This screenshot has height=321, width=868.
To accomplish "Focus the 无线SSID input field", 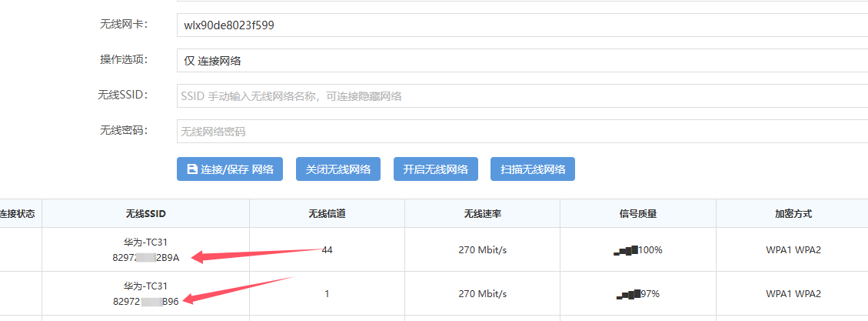I will (522, 96).
